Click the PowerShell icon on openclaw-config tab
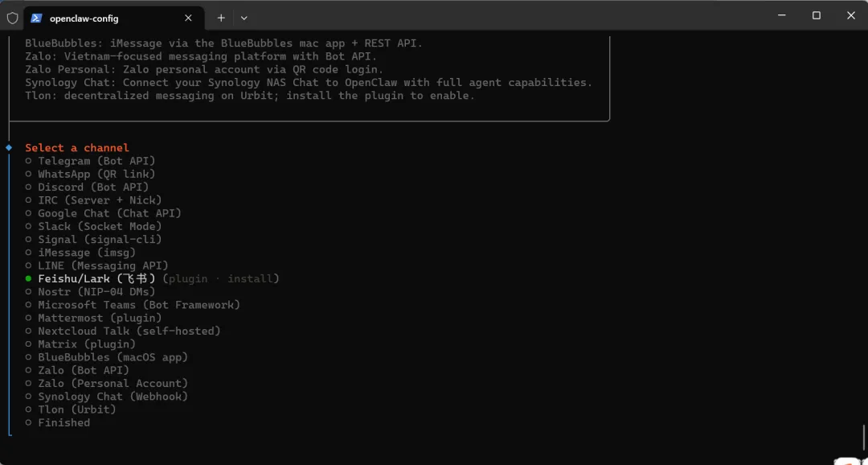868x465 pixels. pos(36,18)
